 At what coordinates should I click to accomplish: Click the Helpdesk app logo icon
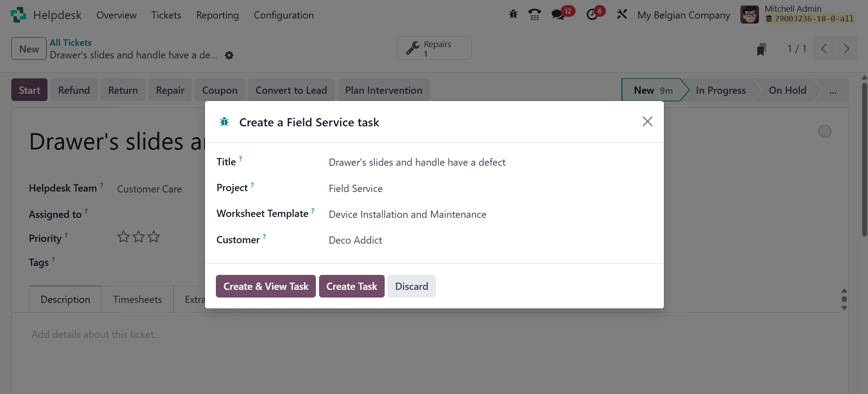pos(18,15)
